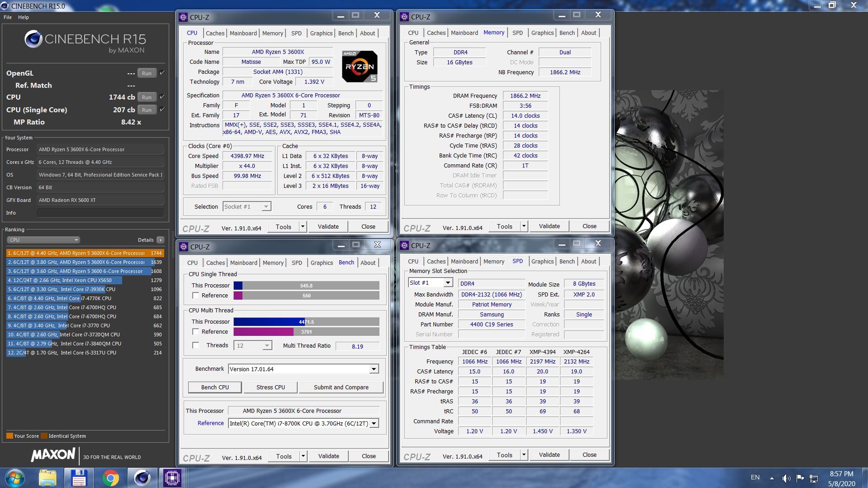Open Reference processor i7-8700K dropdown
Image resolution: width=868 pixels, height=488 pixels.
(x=374, y=423)
